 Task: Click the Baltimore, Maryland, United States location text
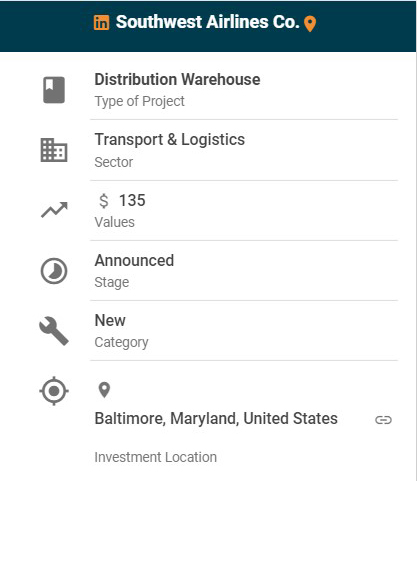(x=216, y=419)
